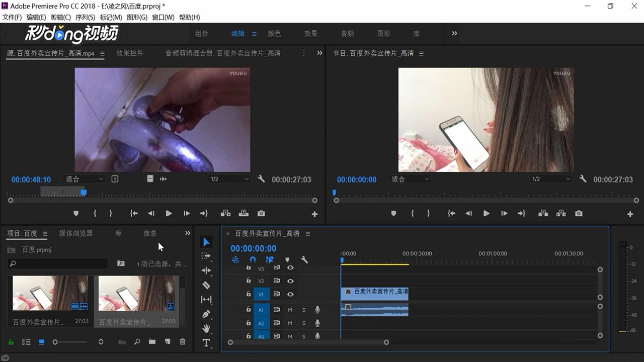Open timeline wrench display settings
The image size is (644, 362).
pos(304,260)
